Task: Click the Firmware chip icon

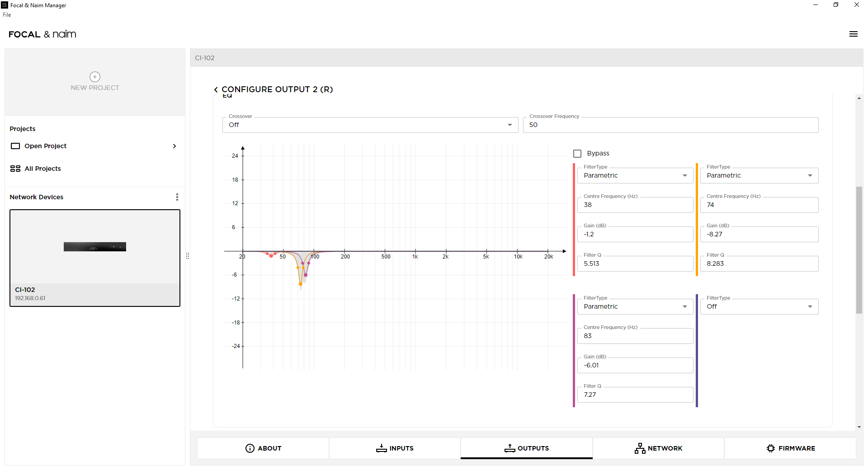Action: click(x=771, y=448)
